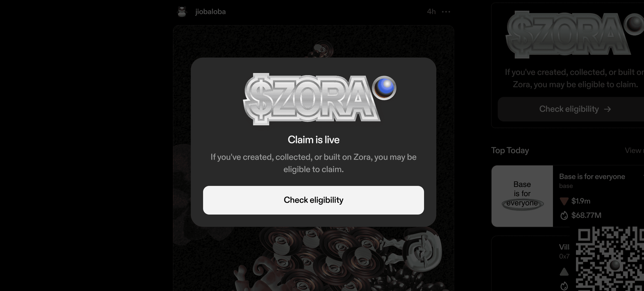Click jiobaloba's avatar icon
The height and width of the screenshot is (291, 644).
(x=182, y=12)
